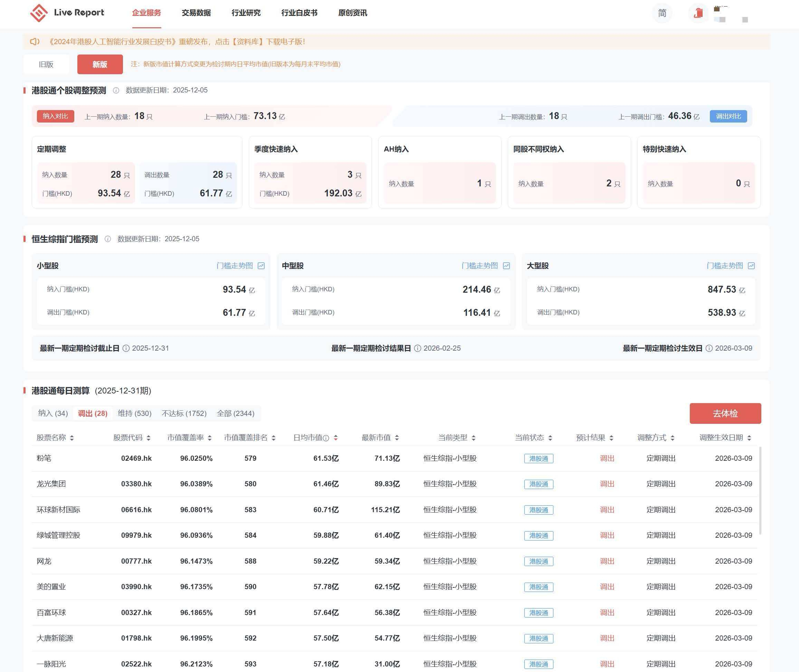Screen dimensions: 799x672
Task: Open 交易数据 nav menu
Action: (196, 13)
